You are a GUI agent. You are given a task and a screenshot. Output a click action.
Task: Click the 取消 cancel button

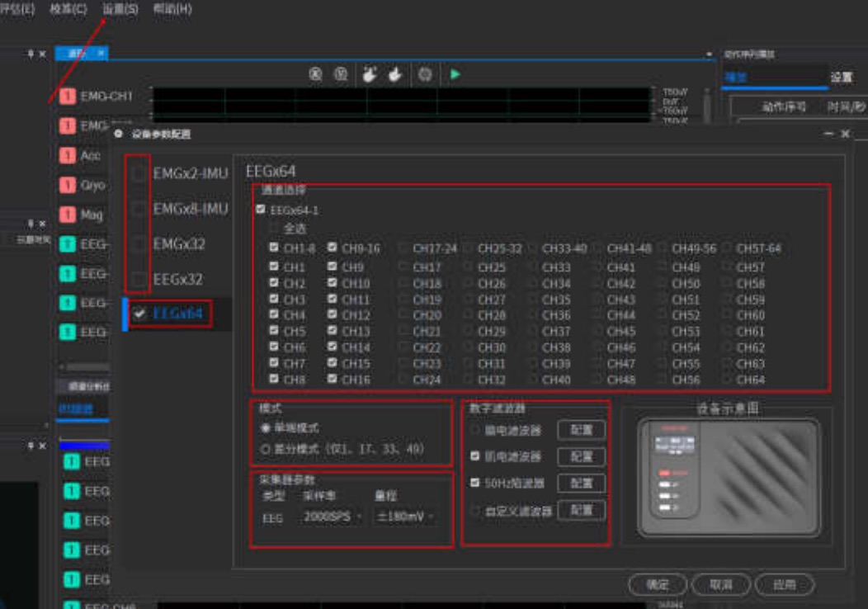[x=721, y=584]
